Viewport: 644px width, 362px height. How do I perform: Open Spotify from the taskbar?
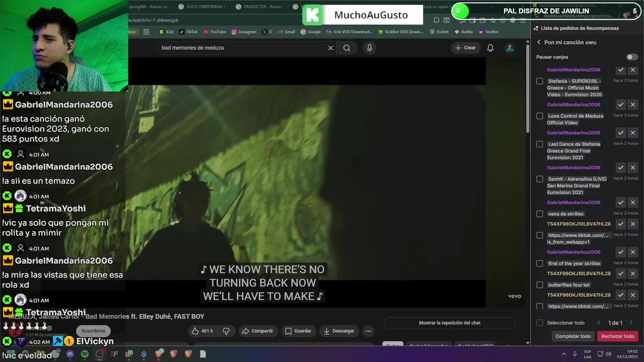click(85, 354)
